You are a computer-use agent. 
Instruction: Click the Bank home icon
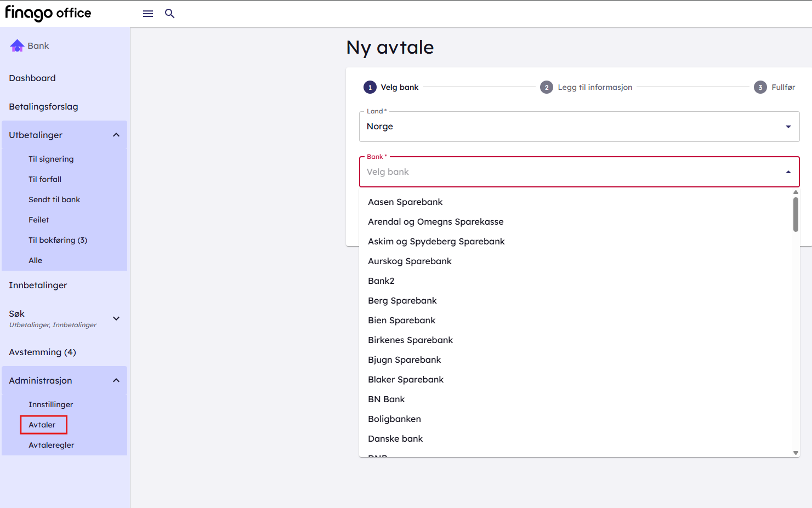17,45
